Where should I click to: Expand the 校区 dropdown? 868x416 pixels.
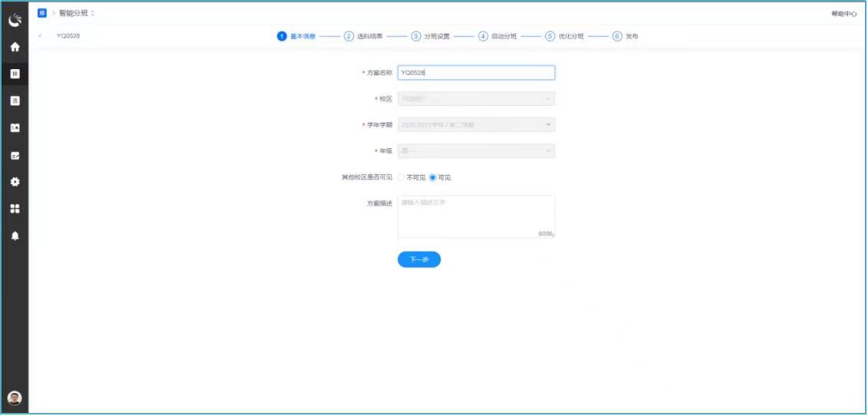pos(475,99)
